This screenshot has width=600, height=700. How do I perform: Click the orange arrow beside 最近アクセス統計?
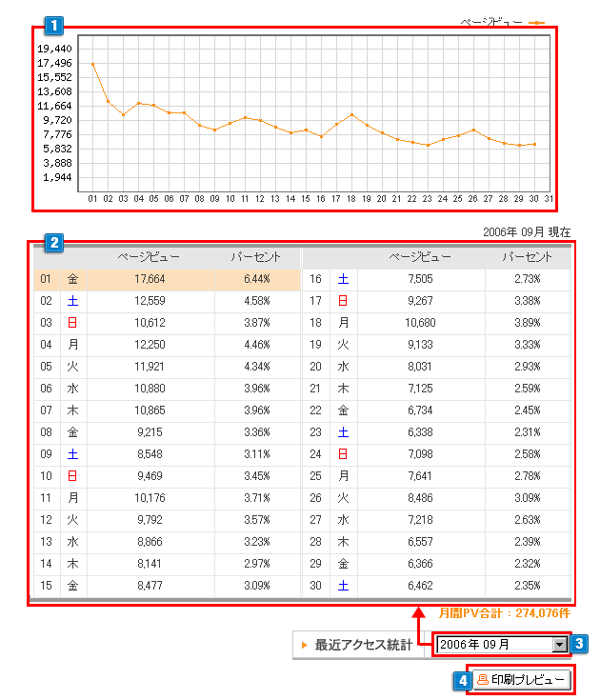pyautogui.click(x=305, y=646)
